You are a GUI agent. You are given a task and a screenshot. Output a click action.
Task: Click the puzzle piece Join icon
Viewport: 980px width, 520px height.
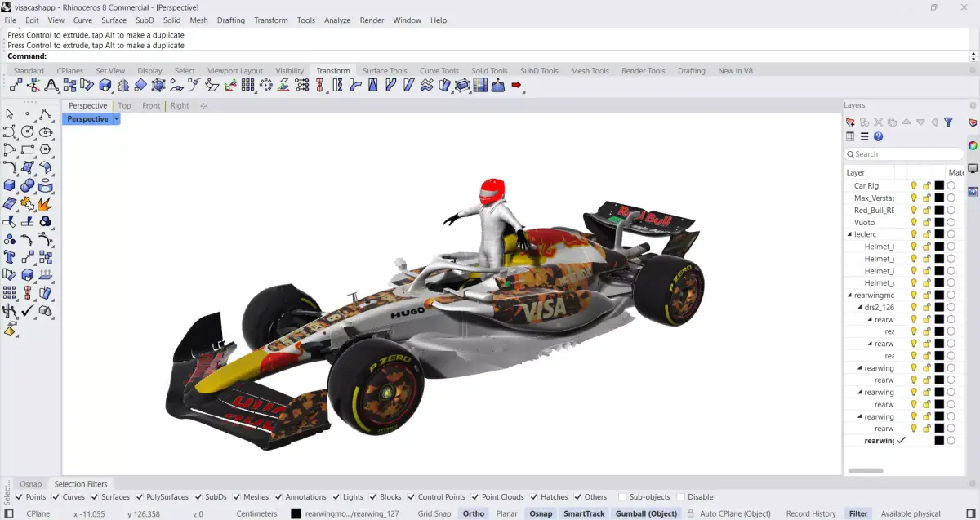(28, 203)
